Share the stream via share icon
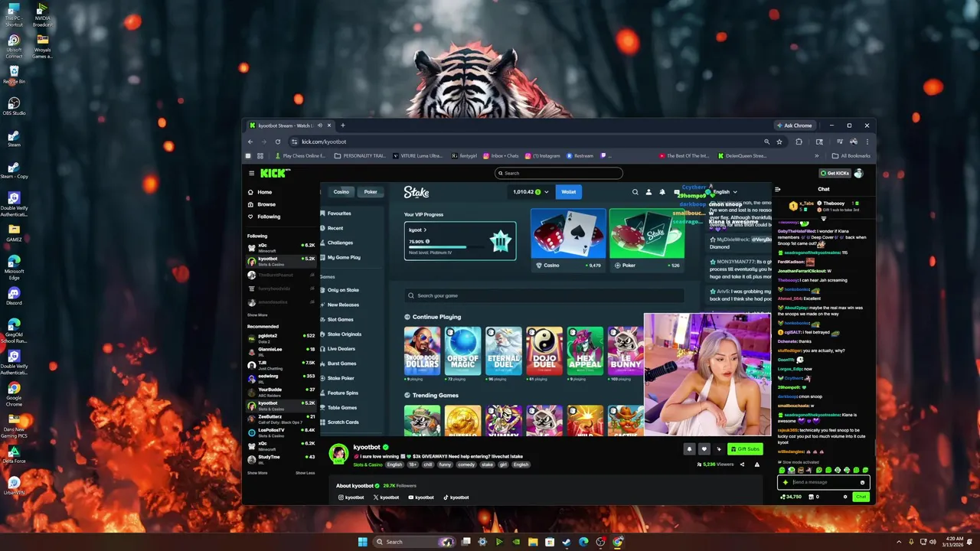980x551 pixels. pos(742,465)
